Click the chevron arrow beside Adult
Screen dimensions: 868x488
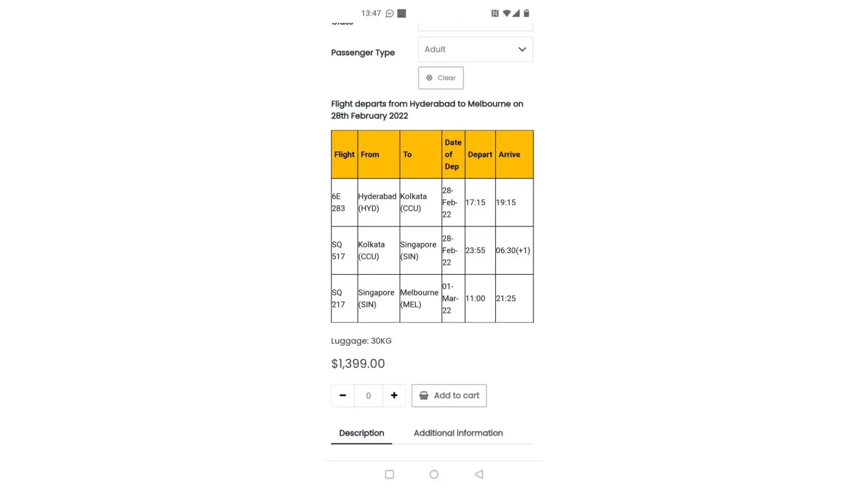tap(522, 49)
